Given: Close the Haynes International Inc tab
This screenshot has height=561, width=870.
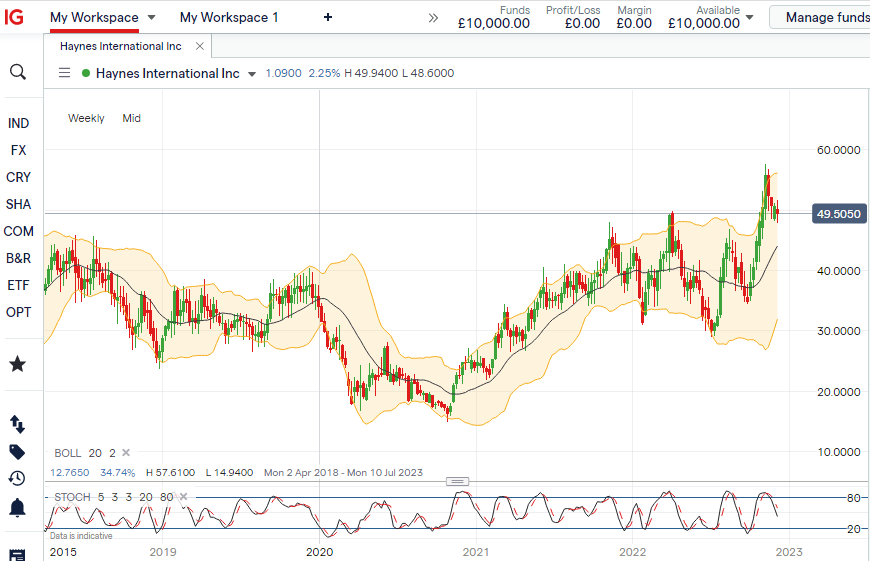Looking at the screenshot, I should [x=200, y=46].
